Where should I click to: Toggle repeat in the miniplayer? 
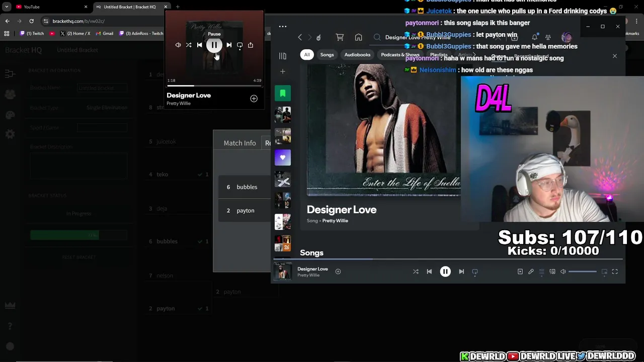coord(239,45)
